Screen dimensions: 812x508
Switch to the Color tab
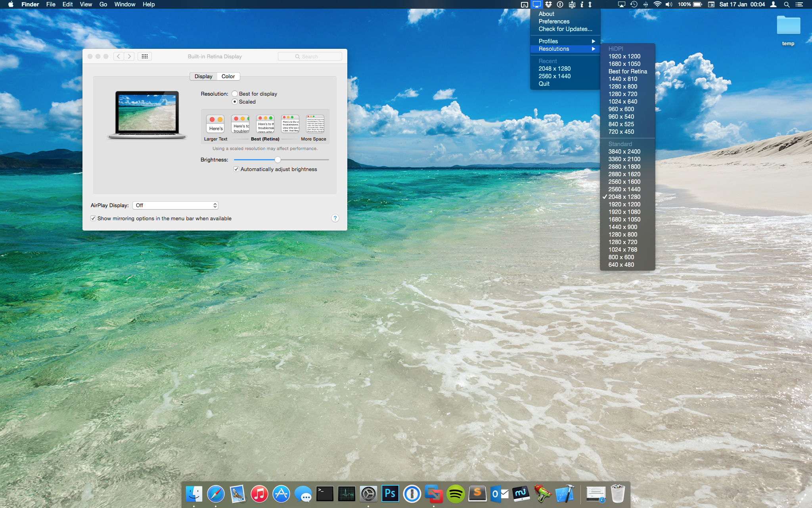click(x=228, y=76)
